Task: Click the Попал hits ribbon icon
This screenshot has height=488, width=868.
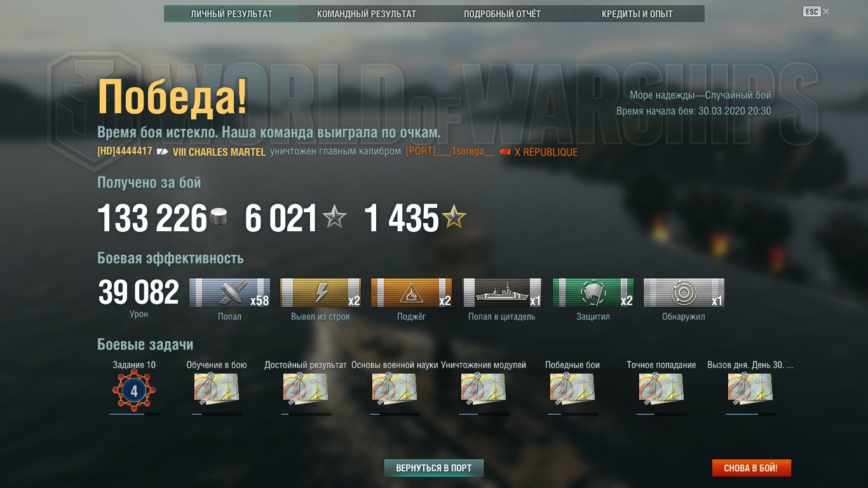Action: 229,293
